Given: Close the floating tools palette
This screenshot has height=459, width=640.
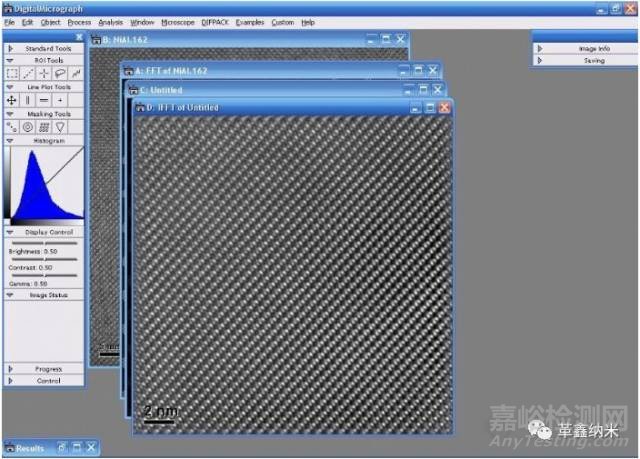Looking at the screenshot, I should [x=79, y=38].
